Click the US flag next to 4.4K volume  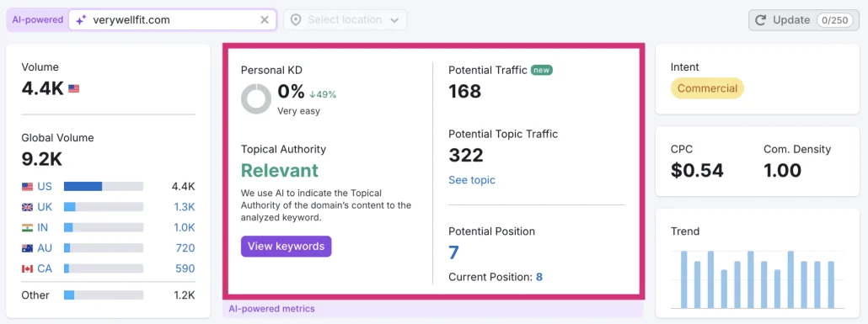pos(73,88)
